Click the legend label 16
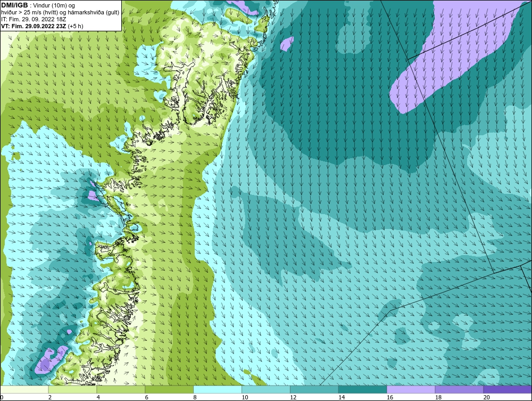Image resolution: width=532 pixels, height=401 pixels. tap(390, 397)
